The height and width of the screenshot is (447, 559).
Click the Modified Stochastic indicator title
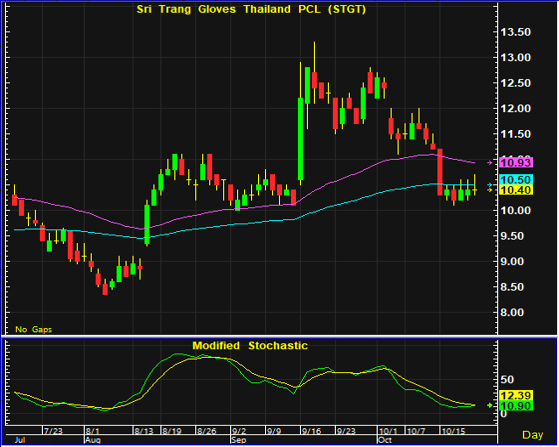(250, 346)
